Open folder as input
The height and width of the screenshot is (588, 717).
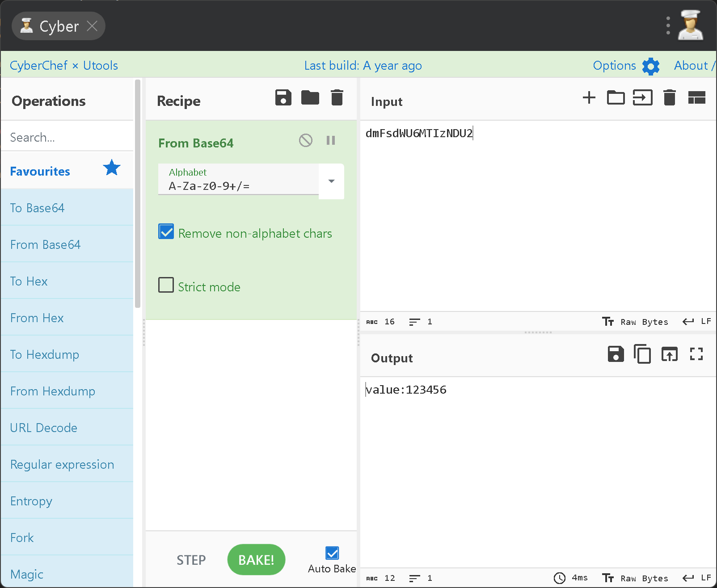tap(616, 97)
